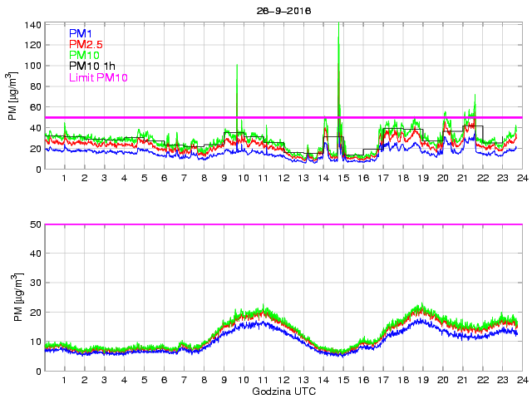Screen dimensions: 532x399
Task: Click hour 23 on the lower chart's x-axis
Action: click(x=502, y=380)
